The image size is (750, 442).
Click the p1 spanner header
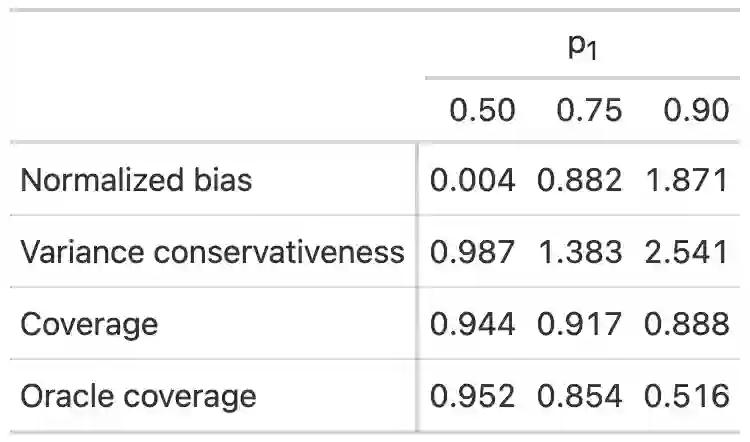click(x=582, y=48)
